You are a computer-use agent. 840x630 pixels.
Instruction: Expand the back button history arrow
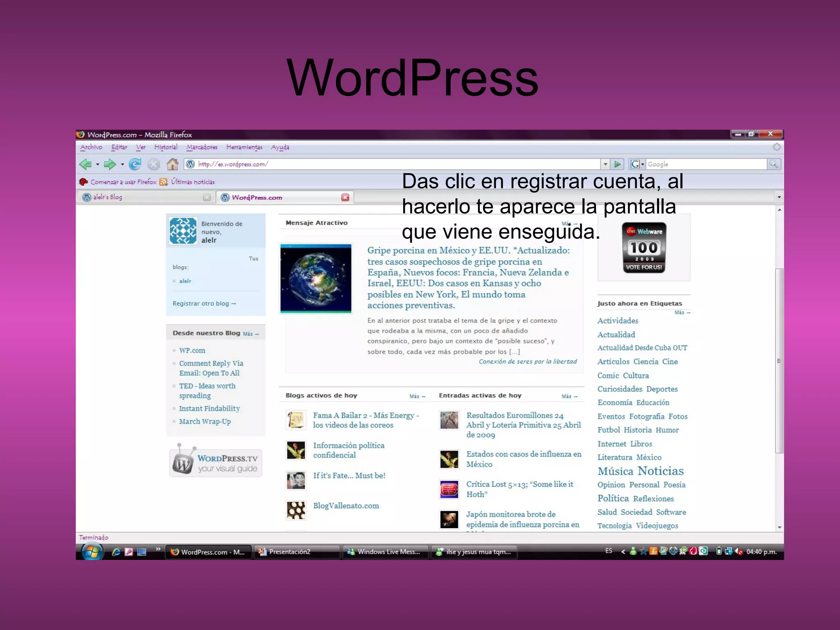click(x=98, y=164)
